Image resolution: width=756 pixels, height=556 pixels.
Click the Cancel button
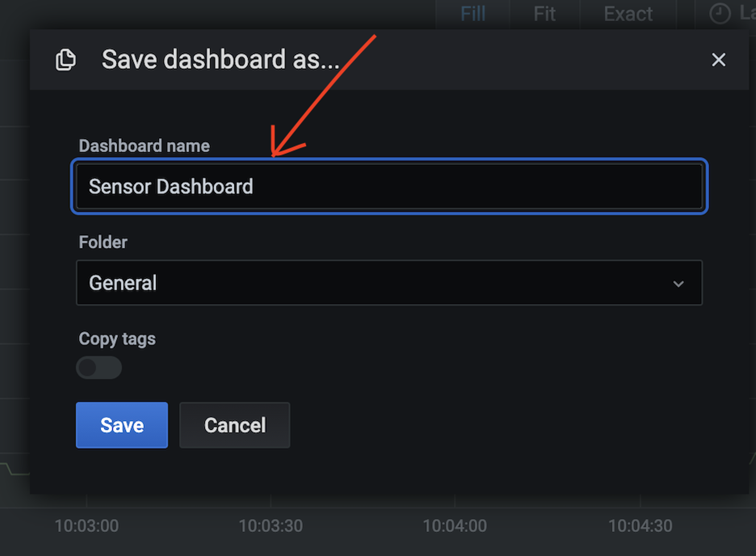235,425
